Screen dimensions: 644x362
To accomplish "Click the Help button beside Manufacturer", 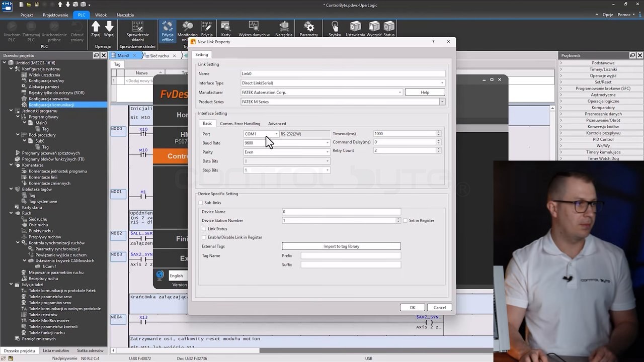I will pos(425,93).
